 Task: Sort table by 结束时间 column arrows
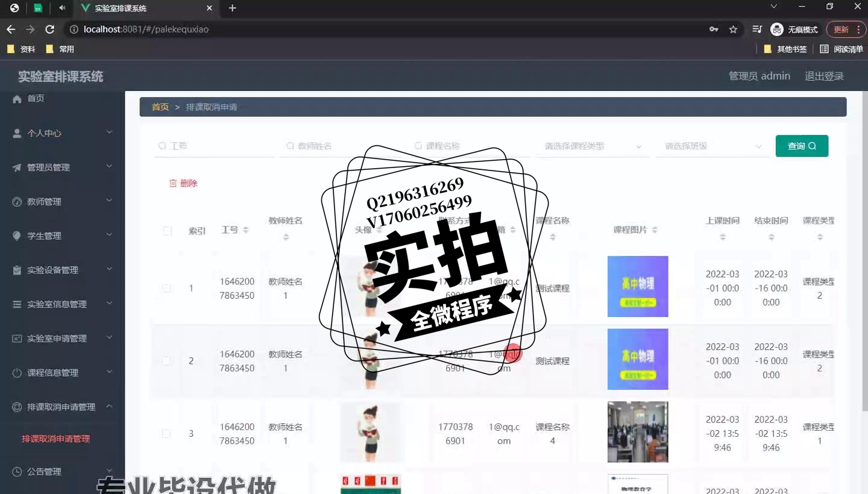pyautogui.click(x=772, y=237)
